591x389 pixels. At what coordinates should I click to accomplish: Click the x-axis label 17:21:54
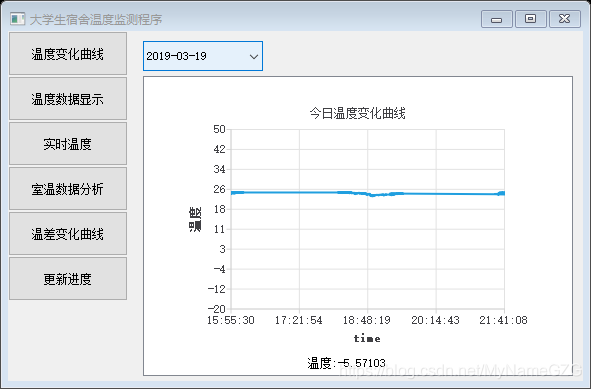(x=299, y=320)
